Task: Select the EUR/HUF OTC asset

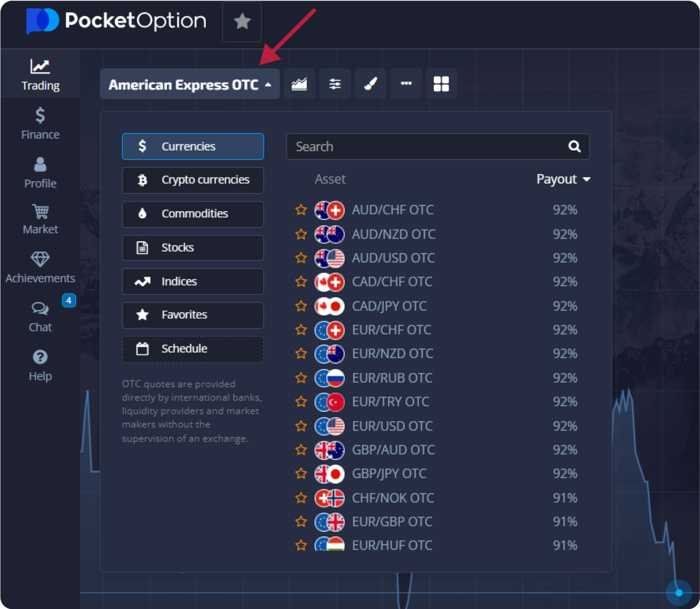Action: coord(438,544)
